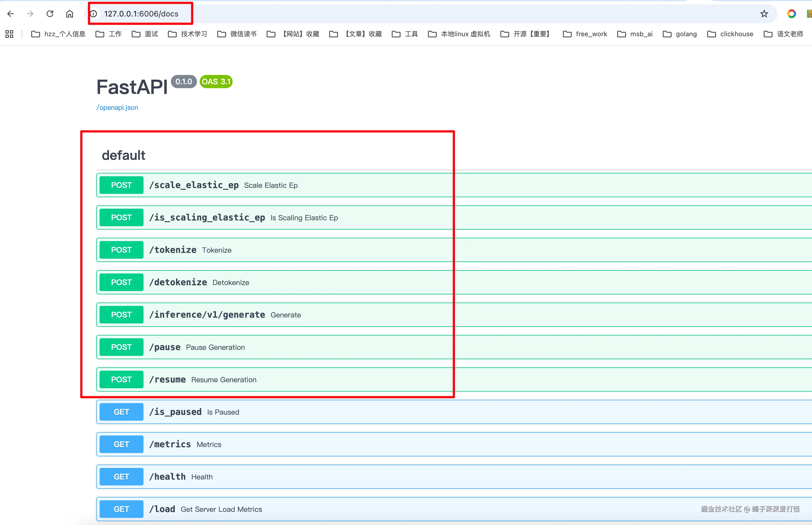Reload the FastAPI docs page
812x525 pixels.
50,14
